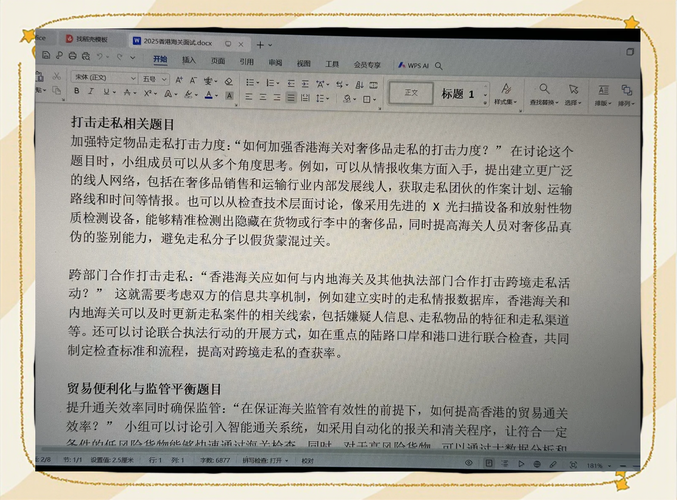677x500 pixels.
Task: Decrease font size with A- icon
Action: pyautogui.click(x=193, y=80)
